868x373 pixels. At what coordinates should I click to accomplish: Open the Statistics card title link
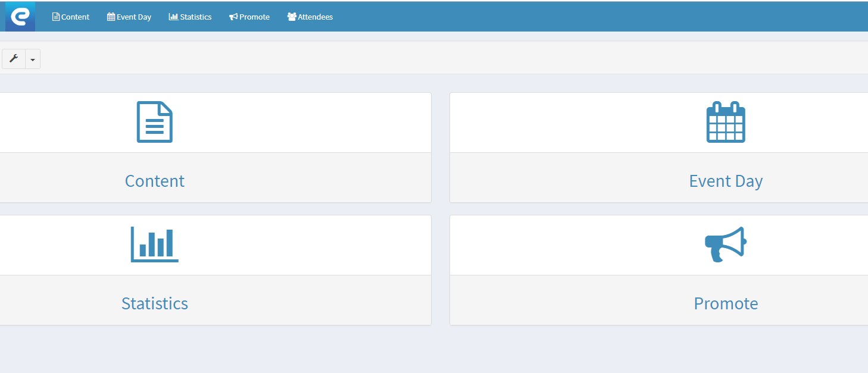tap(155, 303)
